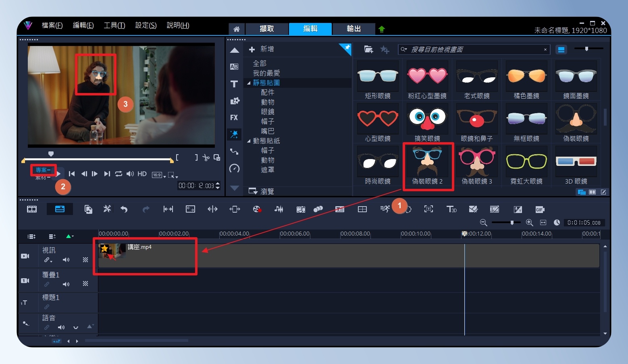
Task: Open the 檔案(F) menu
Action: click(x=52, y=25)
